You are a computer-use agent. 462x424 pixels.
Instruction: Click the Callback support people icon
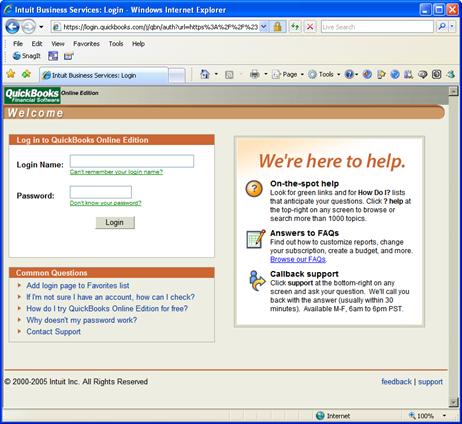(256, 281)
